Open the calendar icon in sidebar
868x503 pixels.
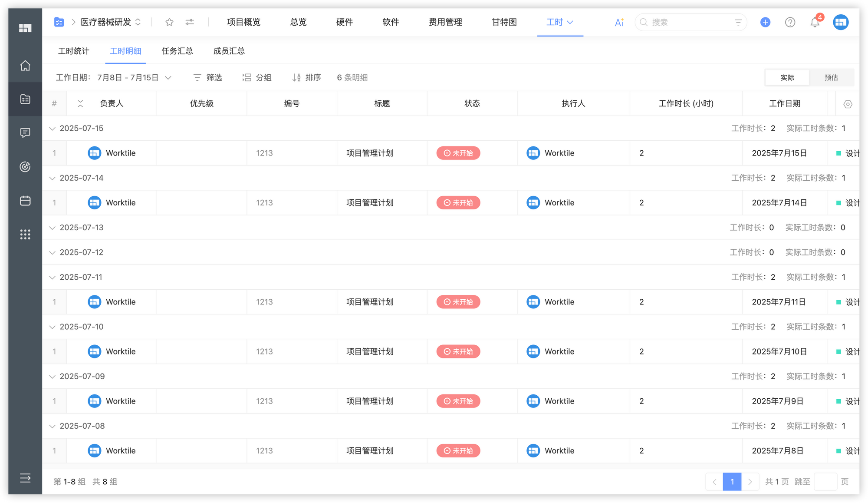pyautogui.click(x=25, y=201)
